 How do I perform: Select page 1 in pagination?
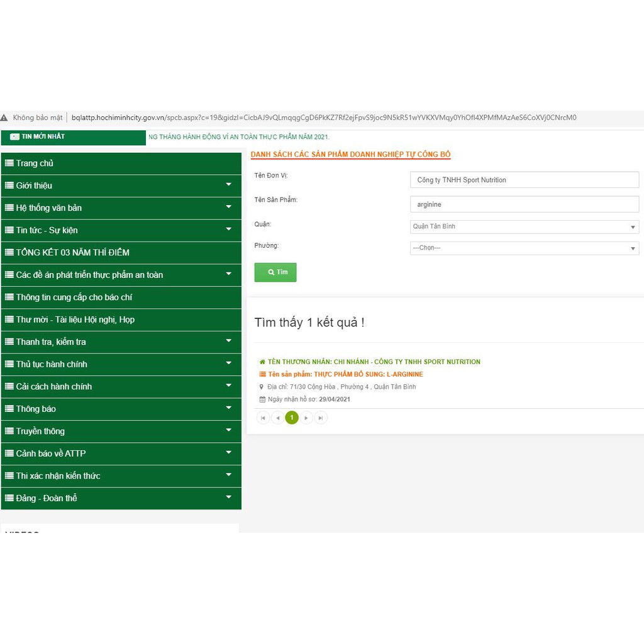(x=292, y=418)
